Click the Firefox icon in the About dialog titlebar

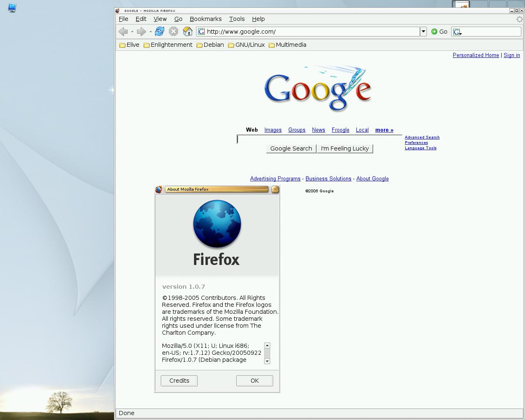[x=159, y=189]
